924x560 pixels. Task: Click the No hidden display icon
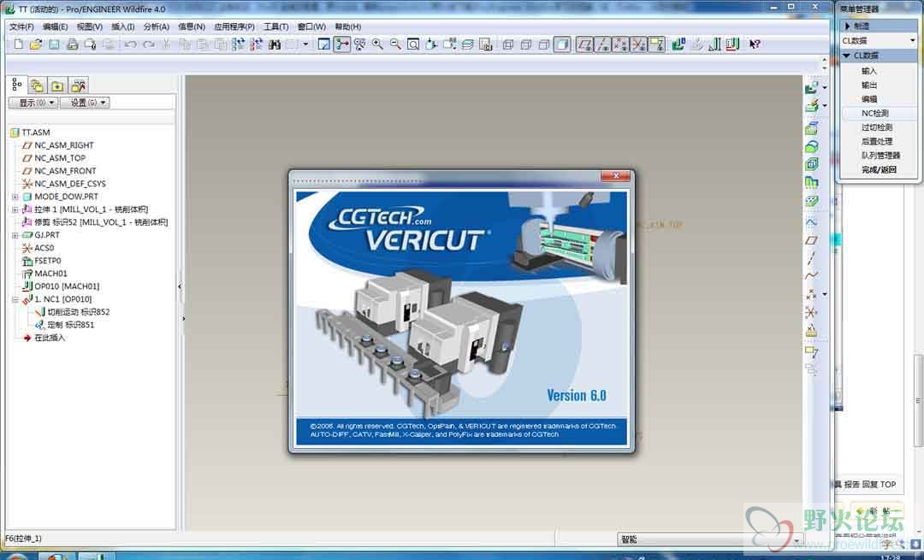pos(544,44)
